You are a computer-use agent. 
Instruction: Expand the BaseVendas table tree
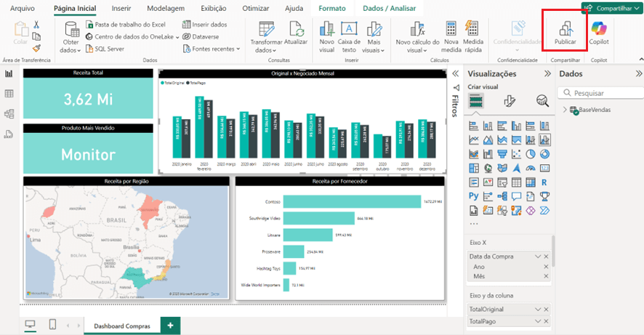(x=565, y=110)
